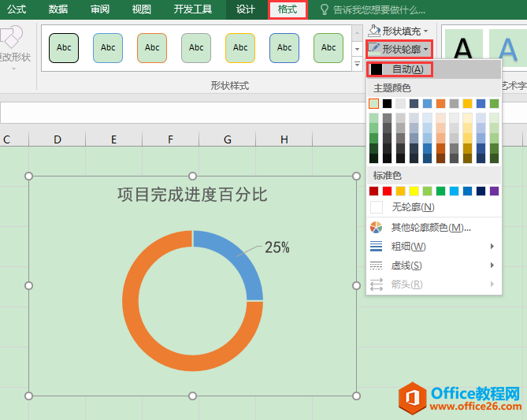Pick the light green theme color swatch
Image resolution: width=527 pixels, height=420 pixels.
[373, 103]
